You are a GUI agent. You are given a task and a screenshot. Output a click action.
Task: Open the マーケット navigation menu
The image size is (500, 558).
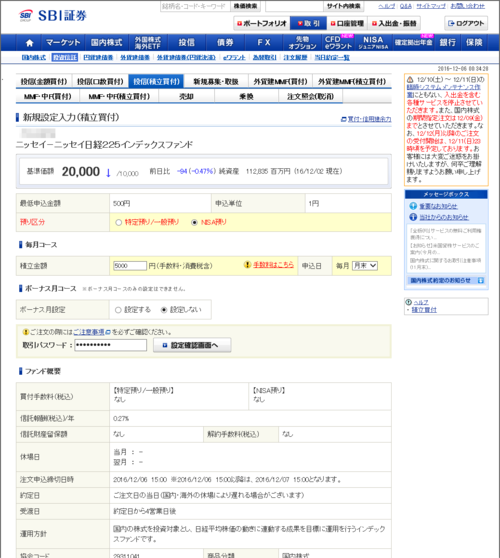[63, 43]
